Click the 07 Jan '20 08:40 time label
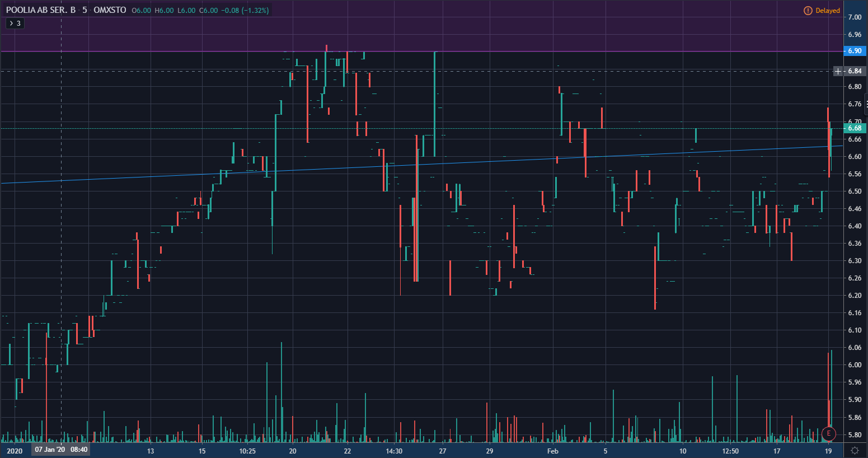 point(60,450)
